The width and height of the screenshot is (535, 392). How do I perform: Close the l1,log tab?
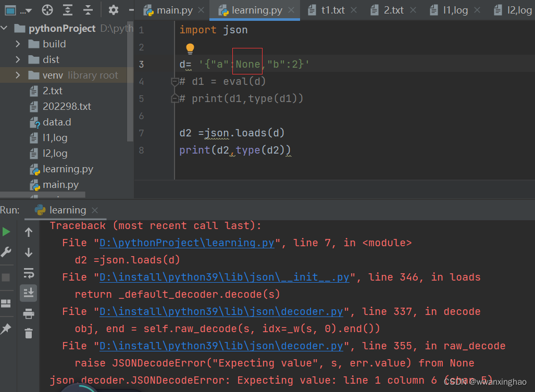tap(477, 10)
